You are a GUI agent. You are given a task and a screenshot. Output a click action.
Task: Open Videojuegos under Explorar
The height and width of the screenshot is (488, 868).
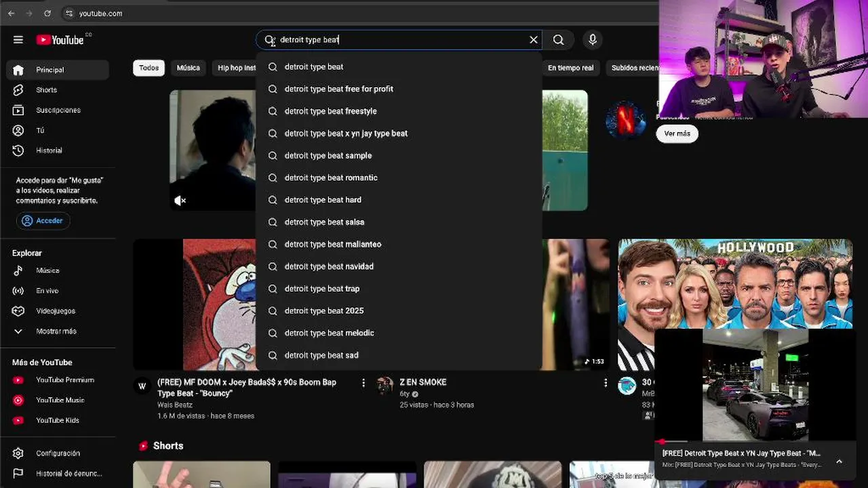click(58, 311)
